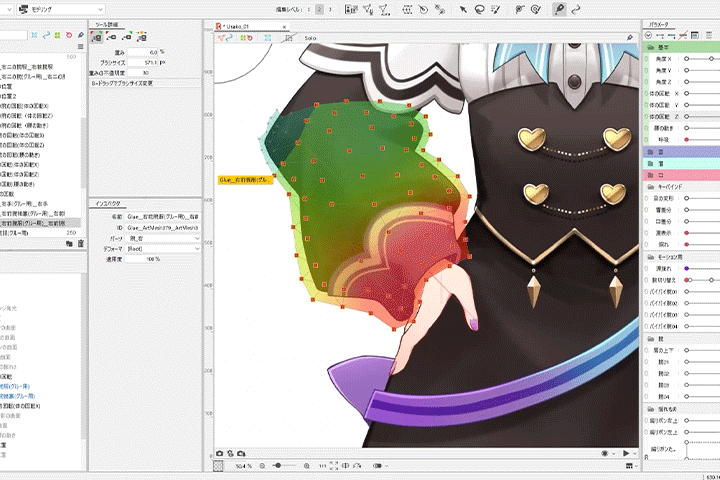Click the glue filter icon in parts panel
Viewport: 720px width, 480px height.
pyautogui.click(x=81, y=35)
